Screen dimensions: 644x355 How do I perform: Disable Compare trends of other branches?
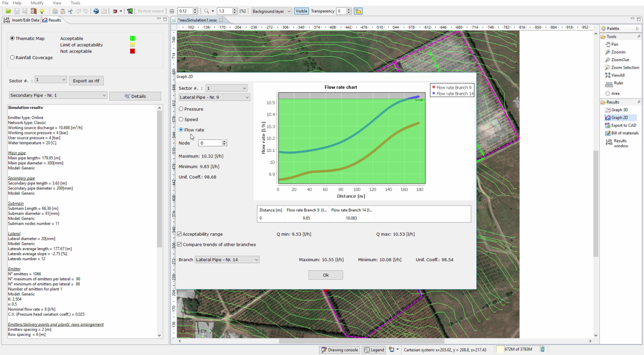coord(180,245)
